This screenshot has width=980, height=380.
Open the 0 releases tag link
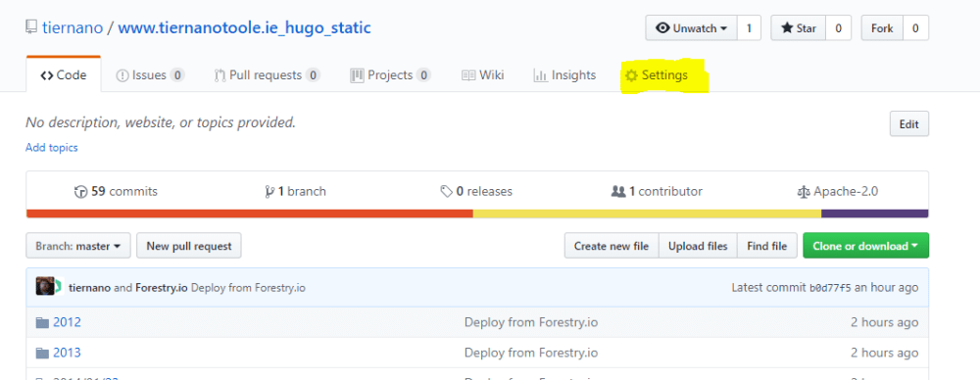pyautogui.click(x=476, y=191)
